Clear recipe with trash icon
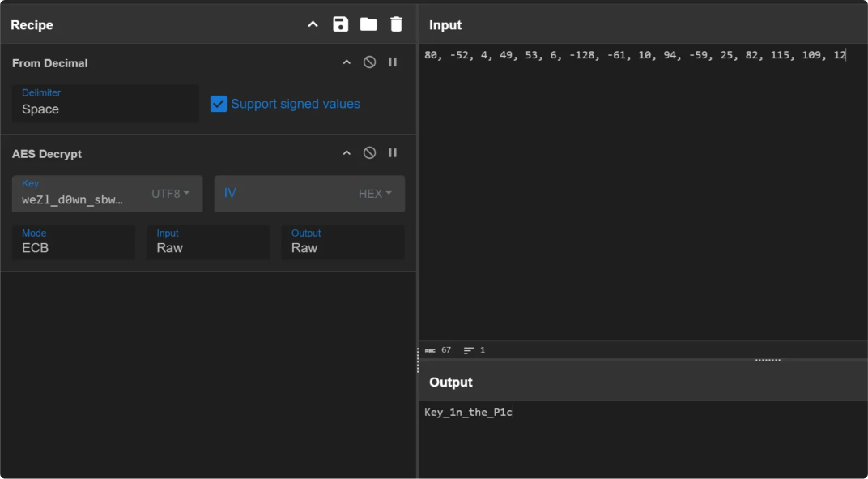The height and width of the screenshot is (479, 868). [396, 24]
